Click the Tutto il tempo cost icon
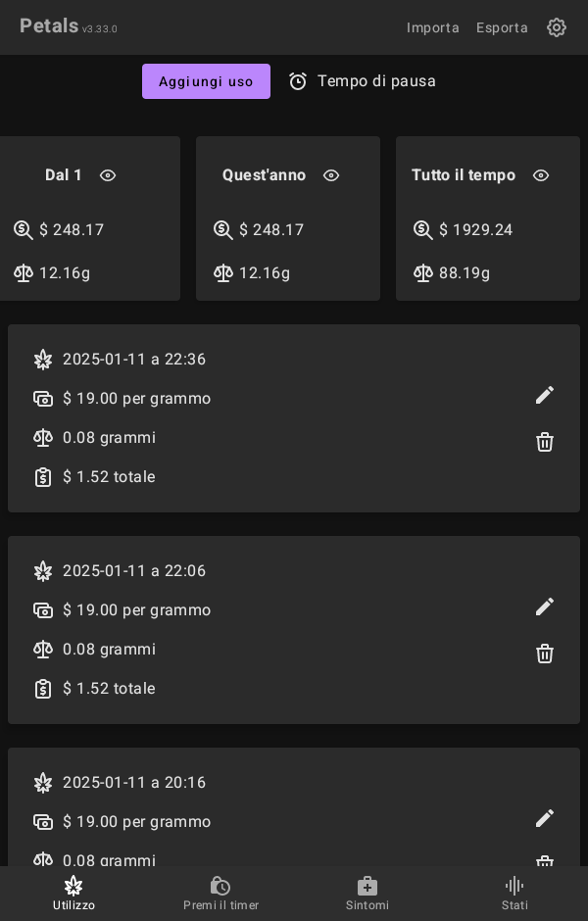Viewport: 588px width, 921px height. click(423, 230)
